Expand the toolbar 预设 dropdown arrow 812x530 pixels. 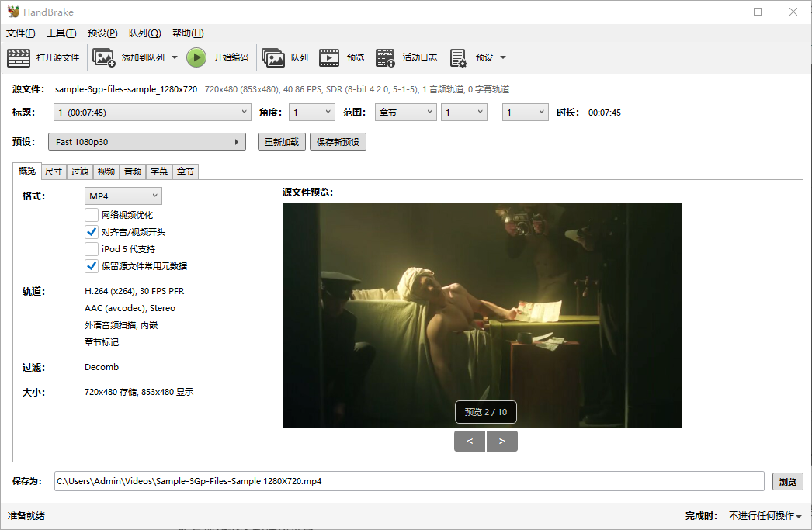pos(503,57)
